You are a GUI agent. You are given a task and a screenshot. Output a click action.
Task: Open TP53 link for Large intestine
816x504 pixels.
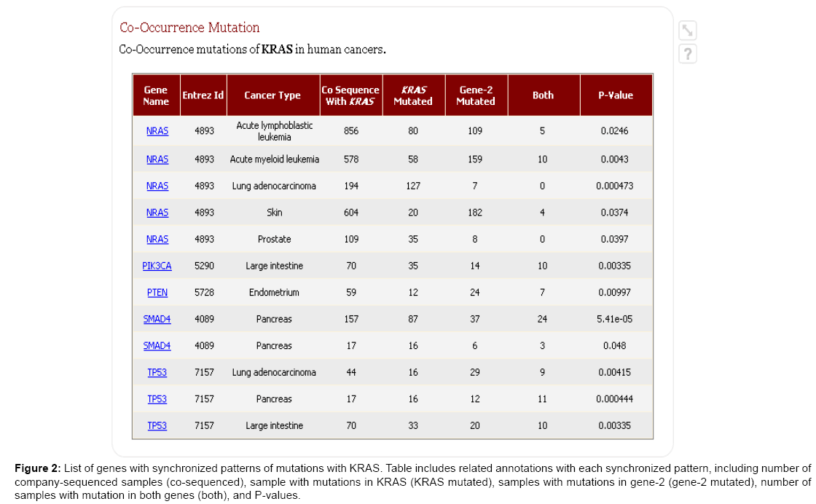pyautogui.click(x=157, y=426)
